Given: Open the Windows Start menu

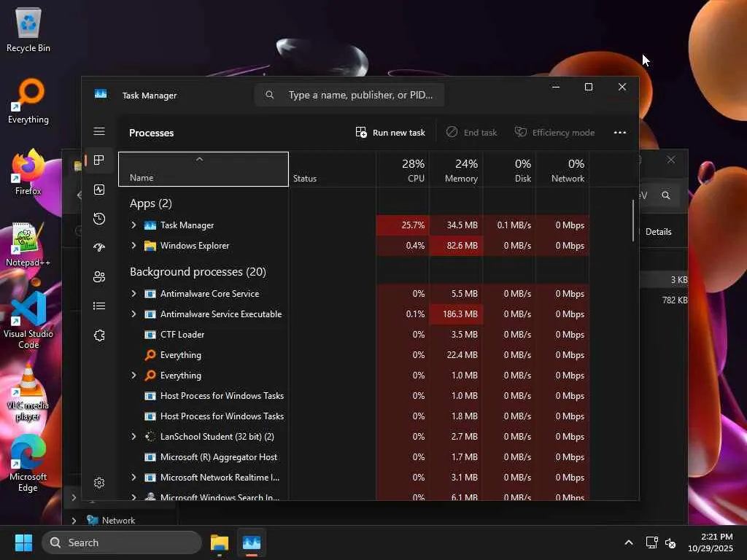Looking at the screenshot, I should coord(23,542).
